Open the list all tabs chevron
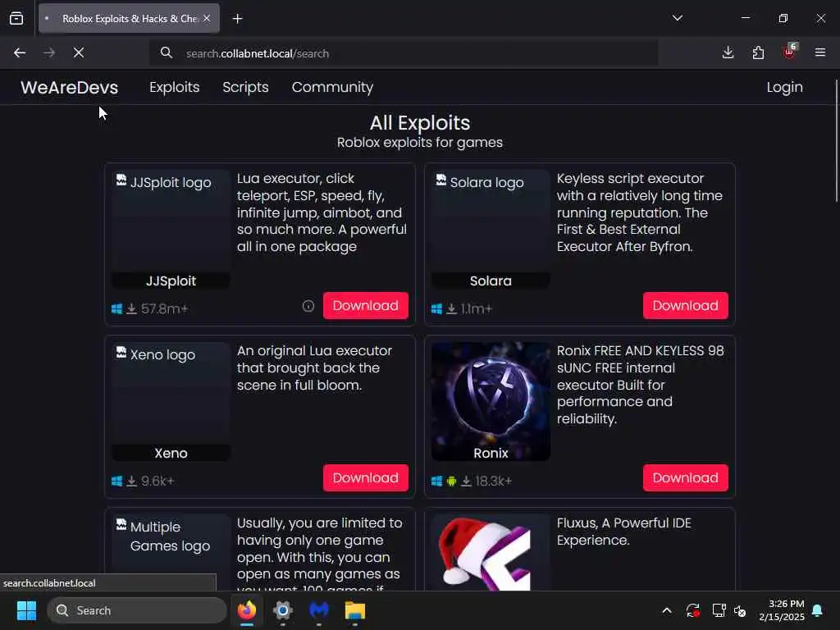840x630 pixels. pyautogui.click(x=677, y=18)
